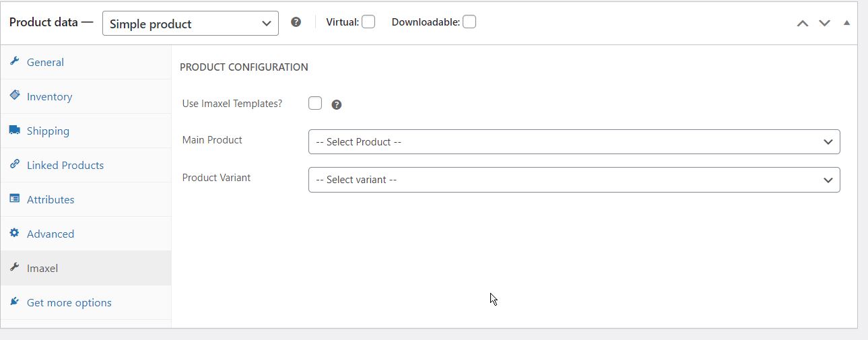Move Product data panel up
868x340 pixels.
click(x=802, y=23)
